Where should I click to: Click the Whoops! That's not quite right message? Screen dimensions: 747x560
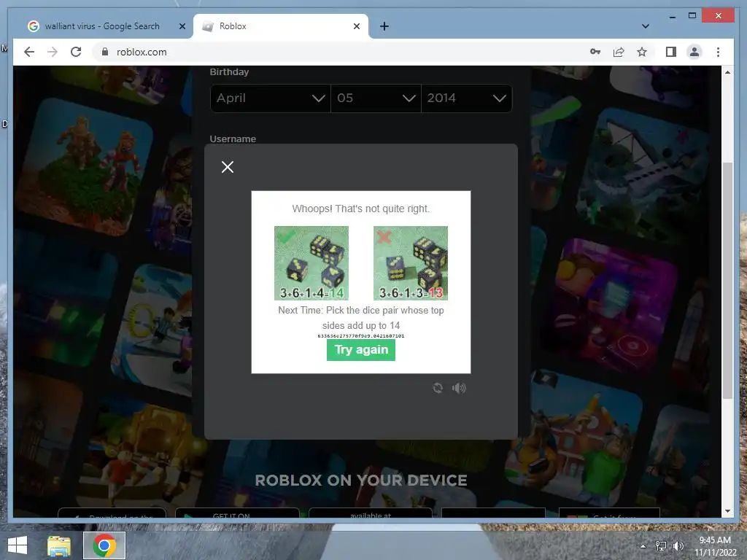(x=360, y=209)
